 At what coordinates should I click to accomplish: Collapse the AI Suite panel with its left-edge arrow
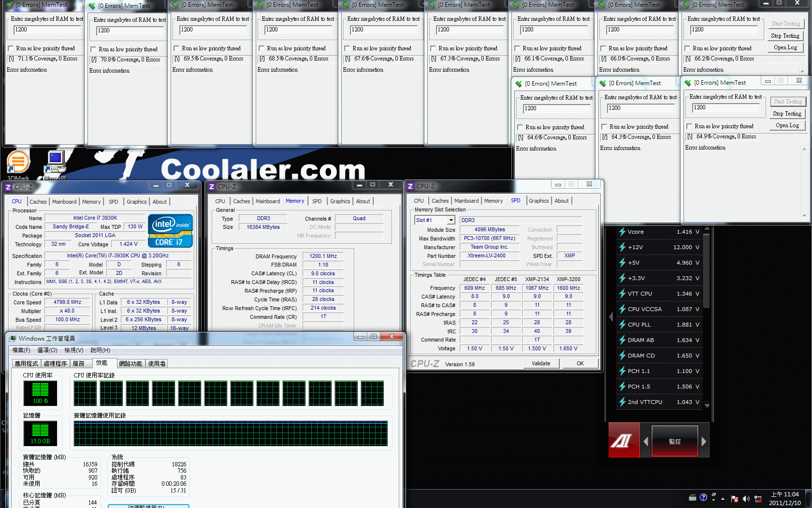pos(611,317)
